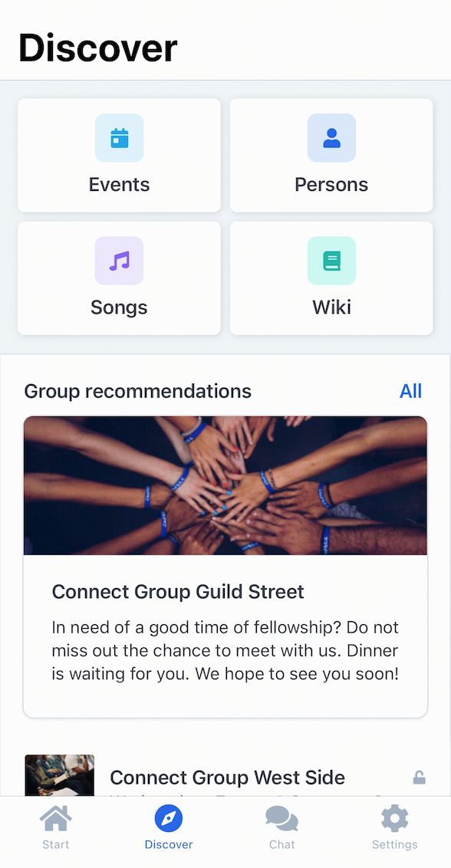Open the Songs music note icon
This screenshot has height=868, width=451.
pyautogui.click(x=119, y=261)
